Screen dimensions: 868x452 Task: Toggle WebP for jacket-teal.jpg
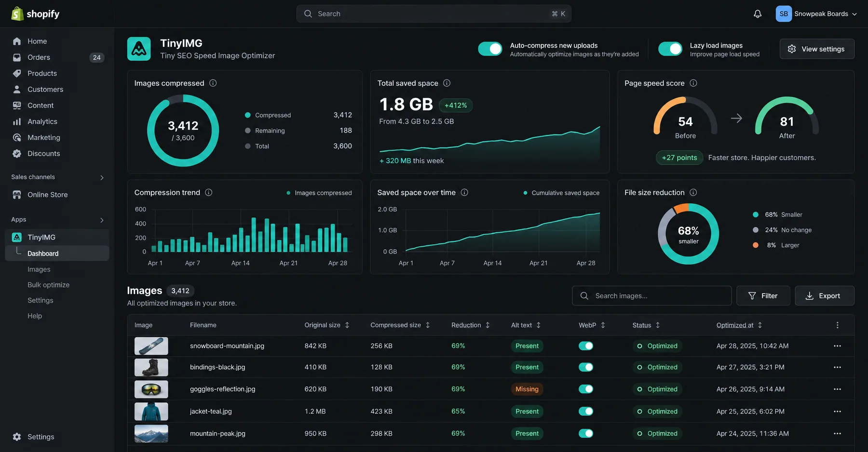pyautogui.click(x=586, y=412)
